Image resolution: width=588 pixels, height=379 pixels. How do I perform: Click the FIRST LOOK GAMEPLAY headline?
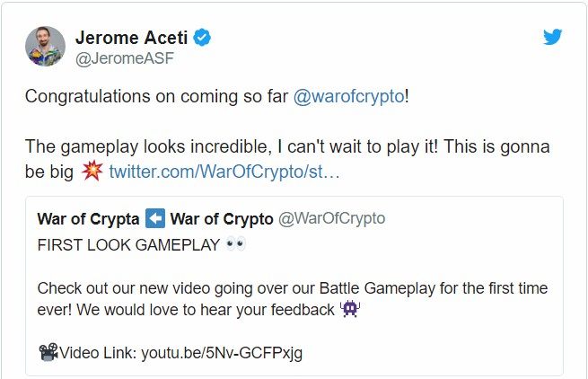pos(127,244)
